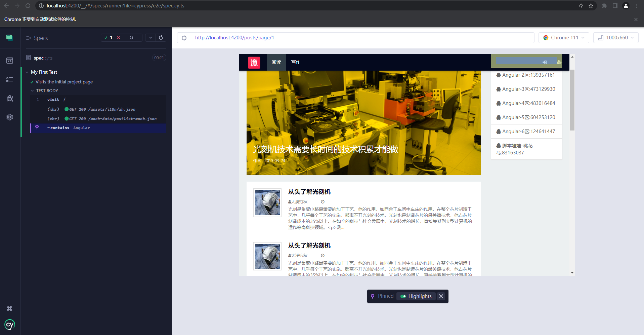Image resolution: width=644 pixels, height=335 pixels.
Task: Bookmark this page with the star icon
Action: click(591, 6)
